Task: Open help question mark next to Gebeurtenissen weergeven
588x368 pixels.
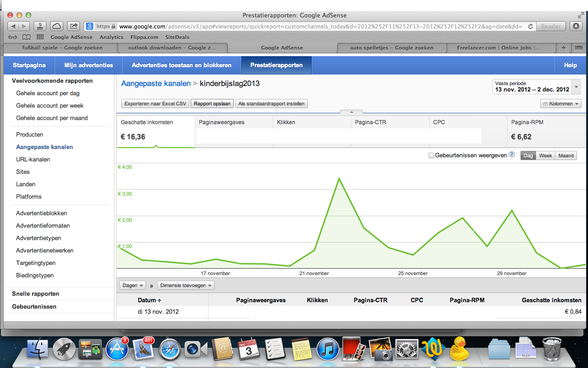Action: (x=512, y=155)
